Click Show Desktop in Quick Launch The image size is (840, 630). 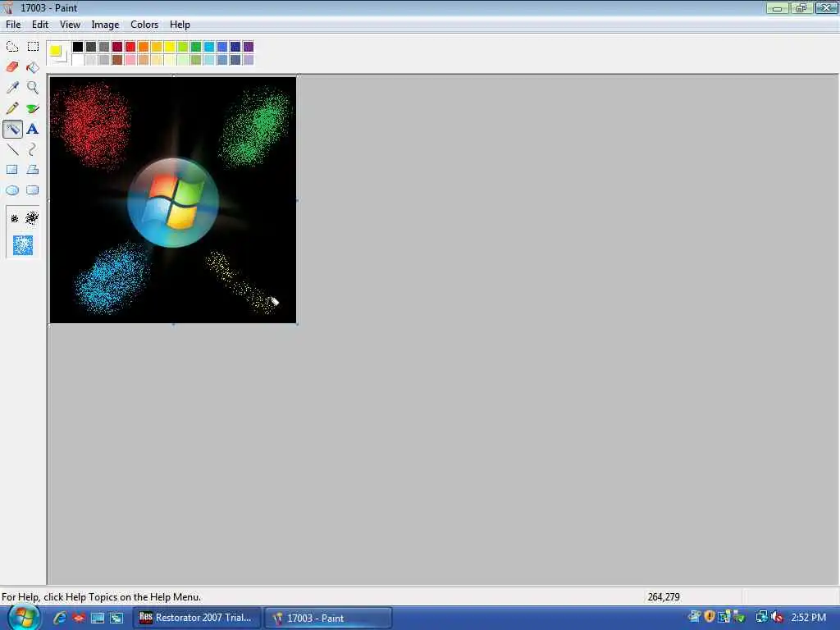[x=98, y=618]
